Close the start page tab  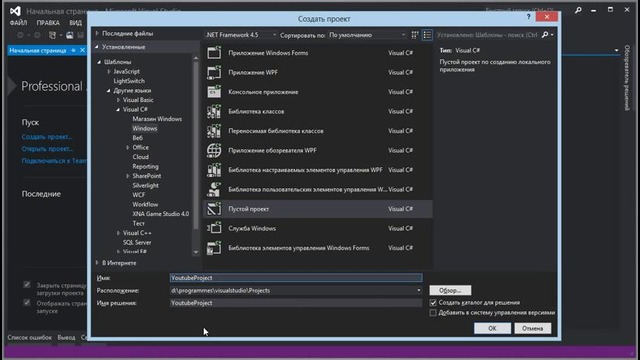pyautogui.click(x=82, y=50)
